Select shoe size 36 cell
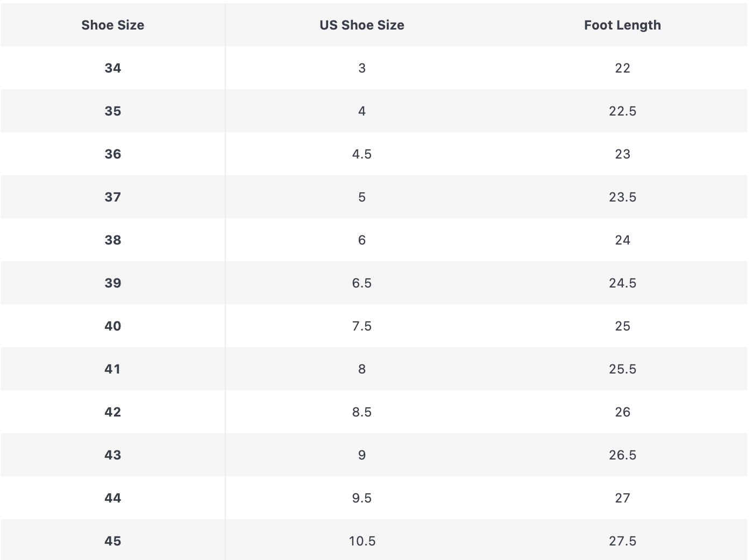This screenshot has width=753, height=560. pos(112,154)
